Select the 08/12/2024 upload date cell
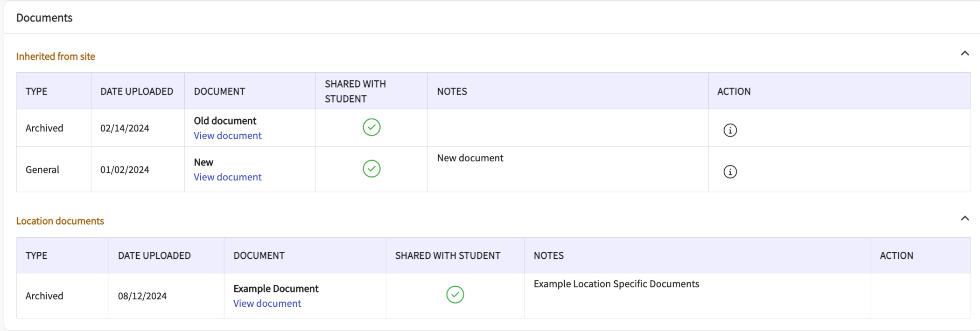Image resolution: width=980 pixels, height=331 pixels. [x=142, y=296]
